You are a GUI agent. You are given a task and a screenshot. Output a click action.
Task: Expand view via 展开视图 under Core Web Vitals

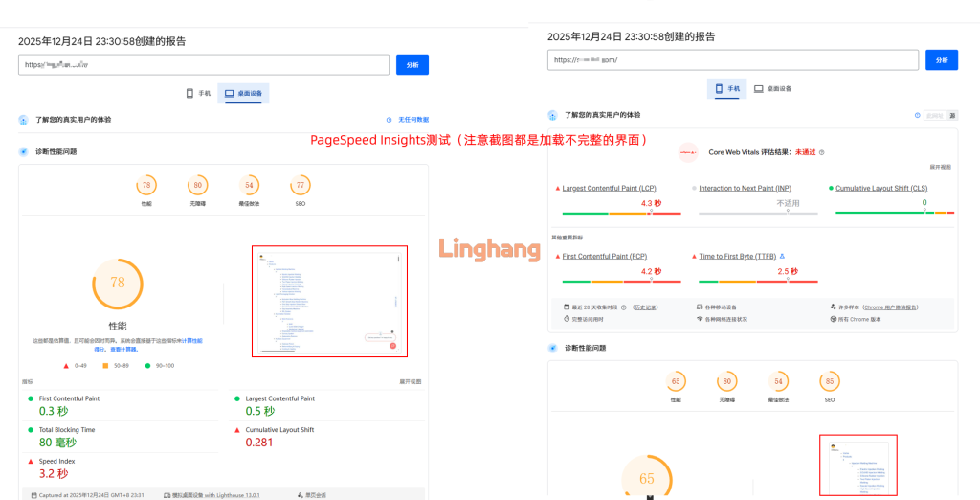(x=940, y=167)
